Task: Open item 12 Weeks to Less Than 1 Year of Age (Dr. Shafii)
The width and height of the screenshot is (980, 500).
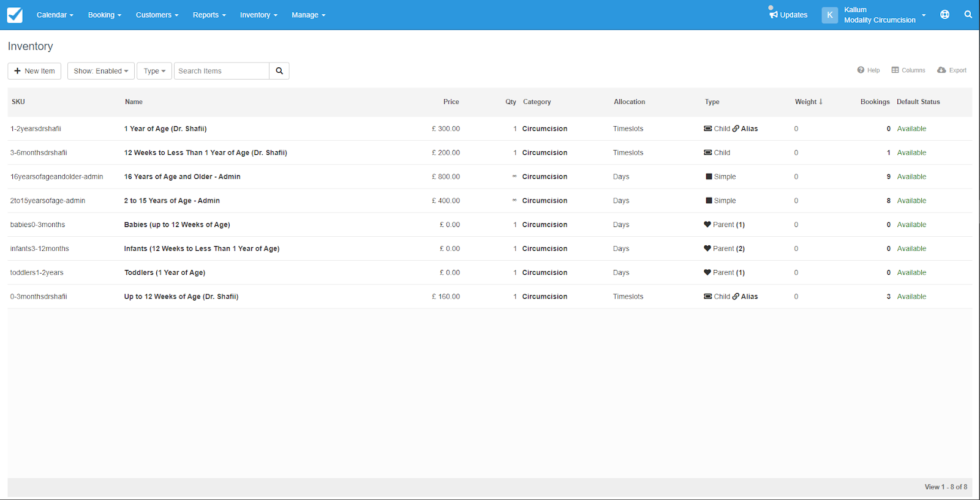Action: pyautogui.click(x=206, y=152)
